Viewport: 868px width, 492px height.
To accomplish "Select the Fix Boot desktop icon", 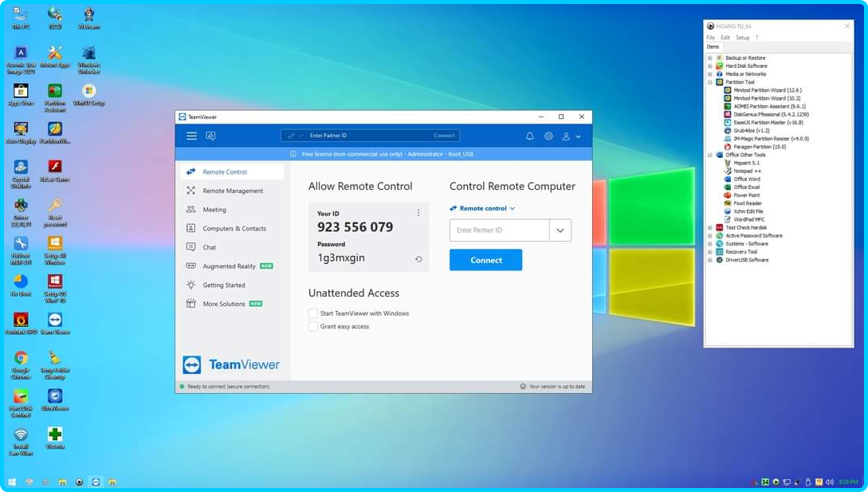I will [x=21, y=285].
